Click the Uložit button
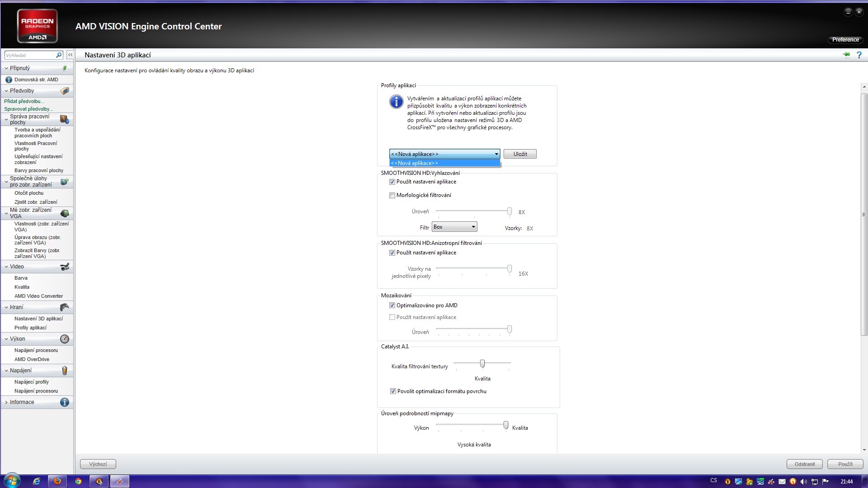The height and width of the screenshot is (488, 868). (520, 154)
